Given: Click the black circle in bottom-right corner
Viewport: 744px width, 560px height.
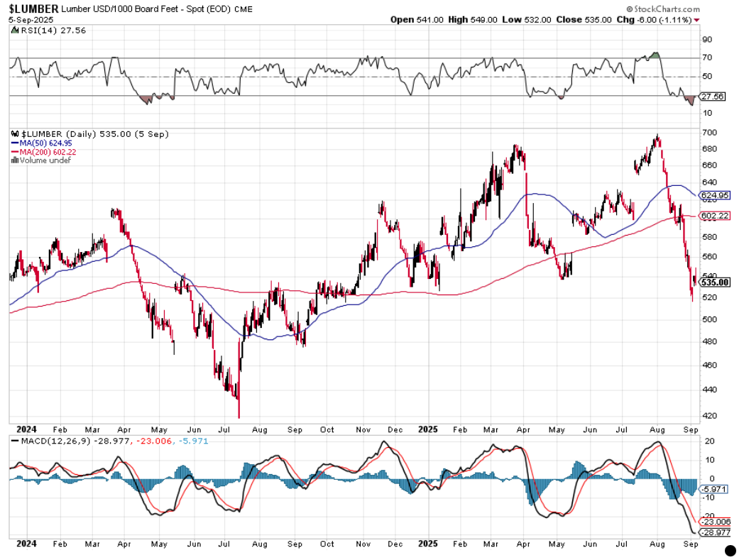Looking at the screenshot, I should (729, 549).
